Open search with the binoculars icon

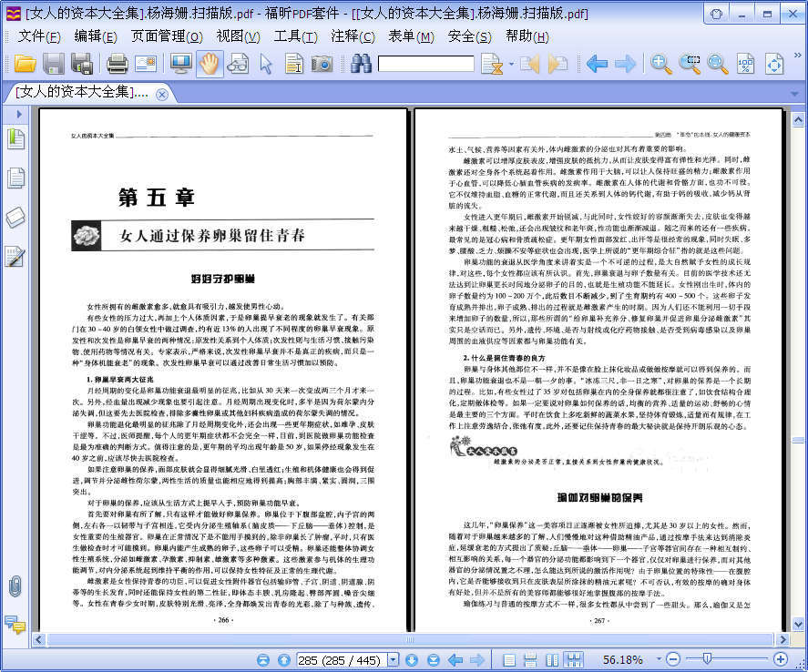(x=362, y=64)
